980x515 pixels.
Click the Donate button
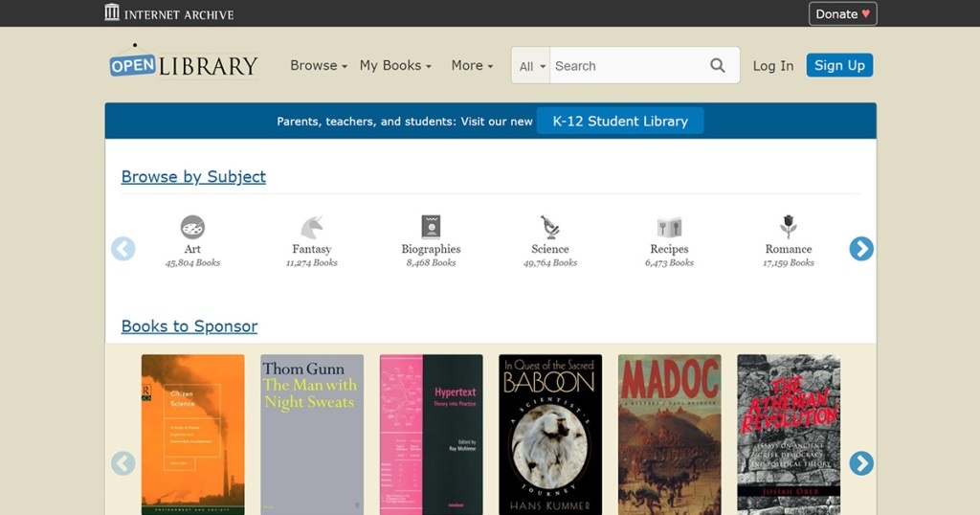[842, 13]
